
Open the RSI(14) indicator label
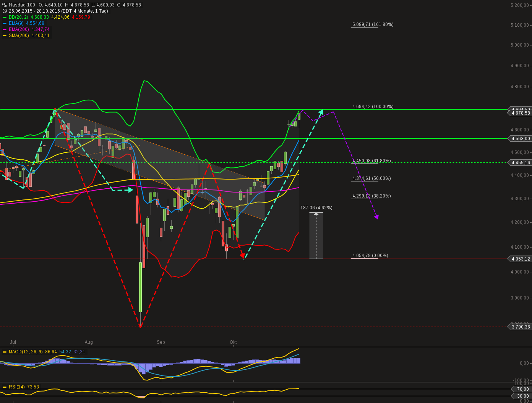click(17, 387)
